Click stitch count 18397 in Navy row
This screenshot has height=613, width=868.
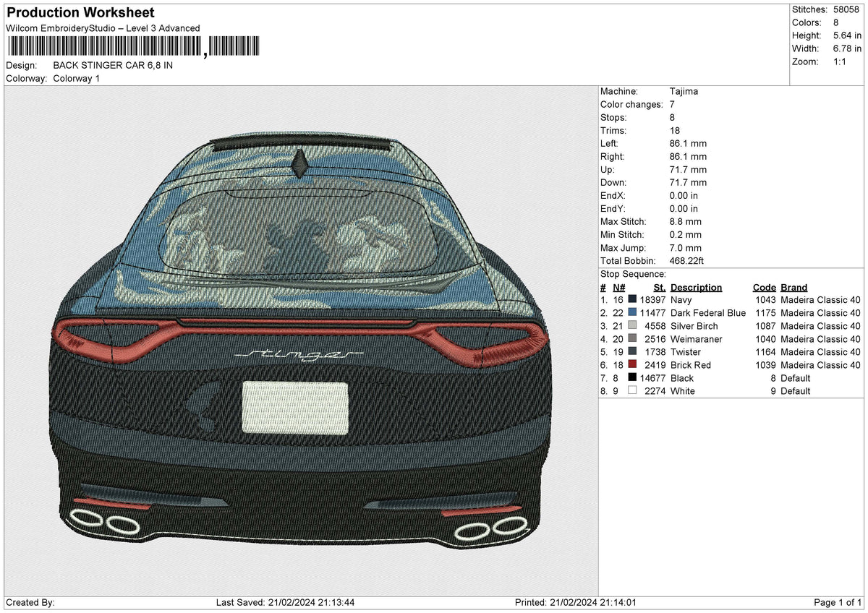pos(652,299)
